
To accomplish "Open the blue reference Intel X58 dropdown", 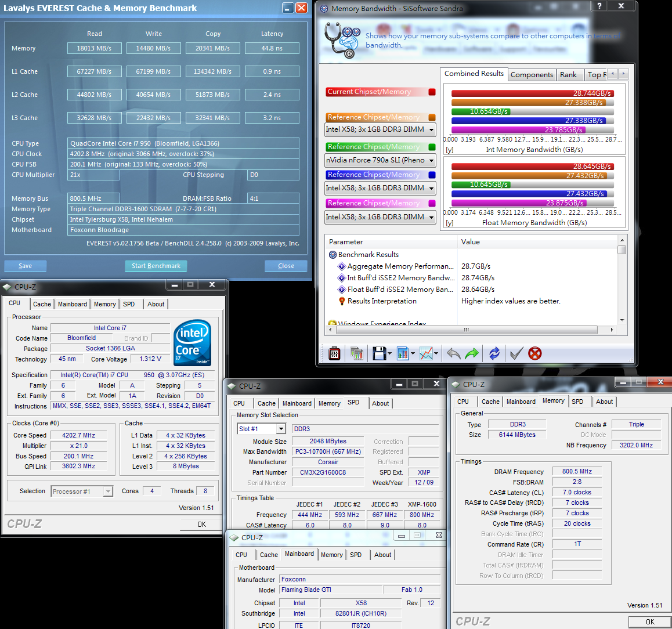I will [x=381, y=188].
